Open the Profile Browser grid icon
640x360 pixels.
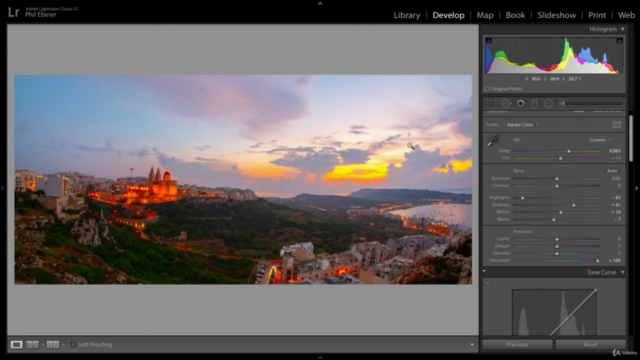[617, 124]
